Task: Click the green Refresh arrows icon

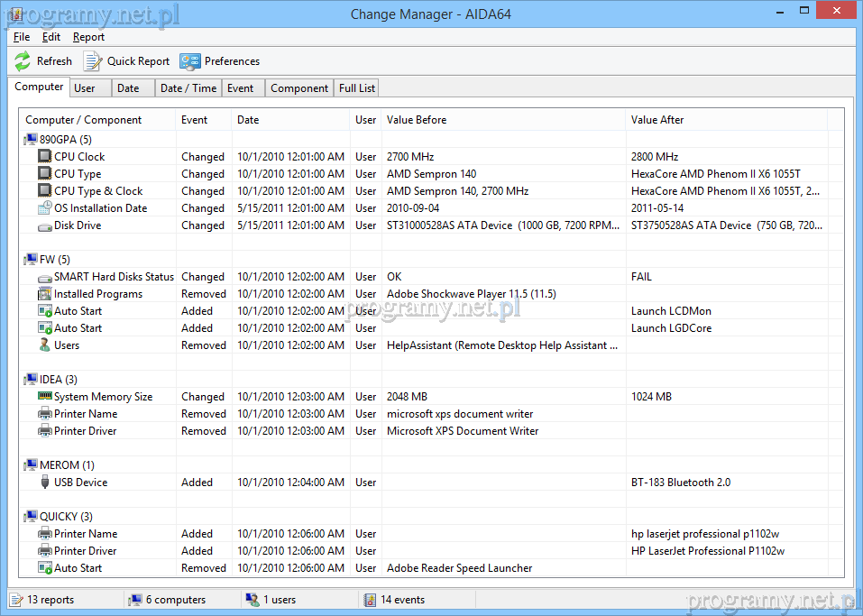Action: point(23,61)
